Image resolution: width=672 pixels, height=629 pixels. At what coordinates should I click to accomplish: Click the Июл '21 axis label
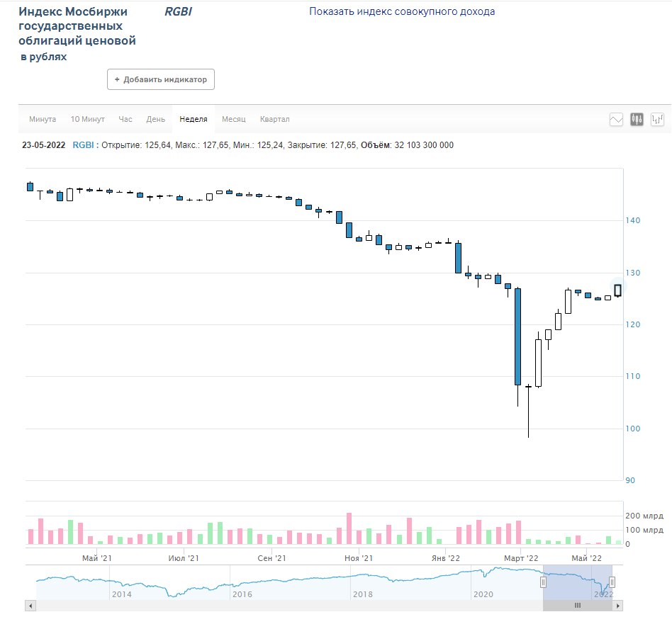[x=184, y=558]
